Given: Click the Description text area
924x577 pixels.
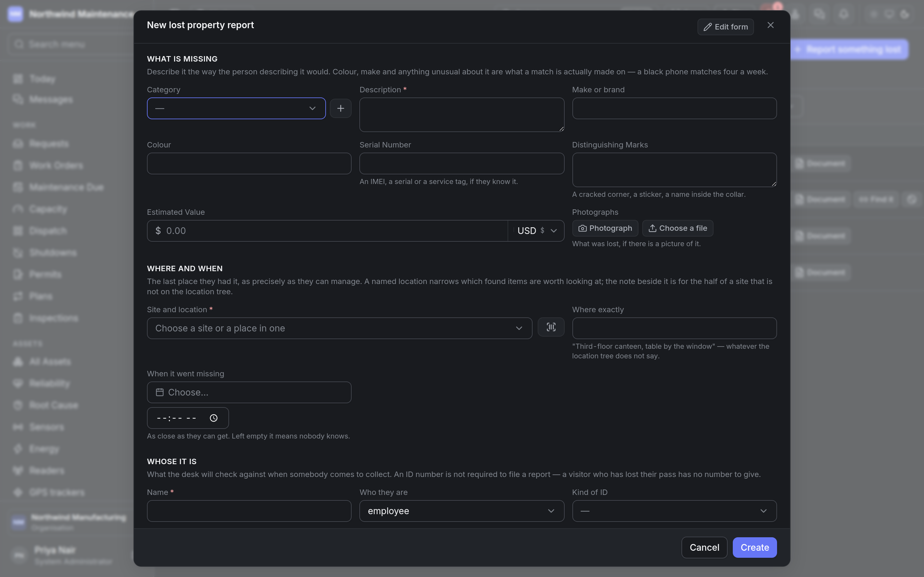Looking at the screenshot, I should tap(461, 115).
